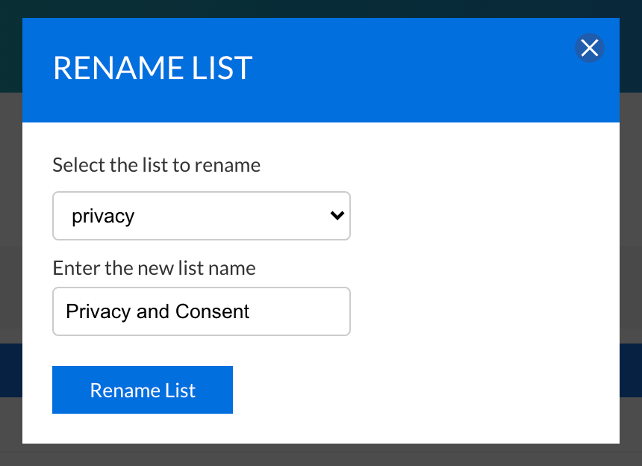Click the word 'and' in the name field

point(153,312)
